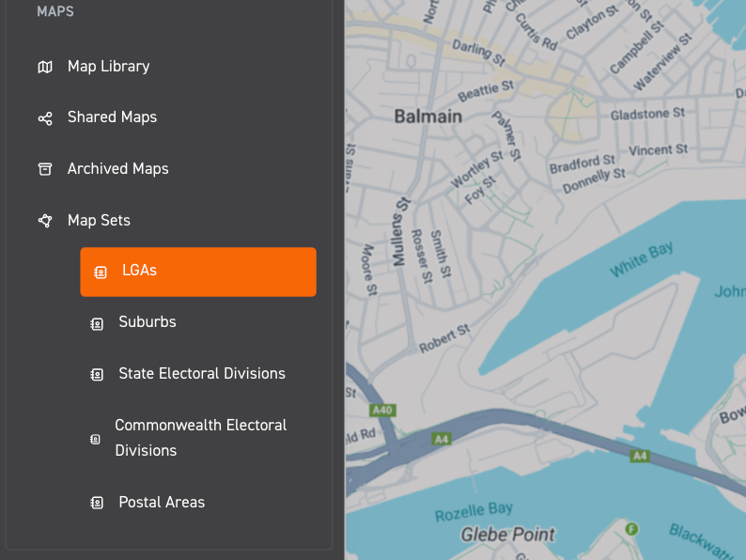Click the Smith St label on the map
746x560 pixels.
pyautogui.click(x=441, y=254)
